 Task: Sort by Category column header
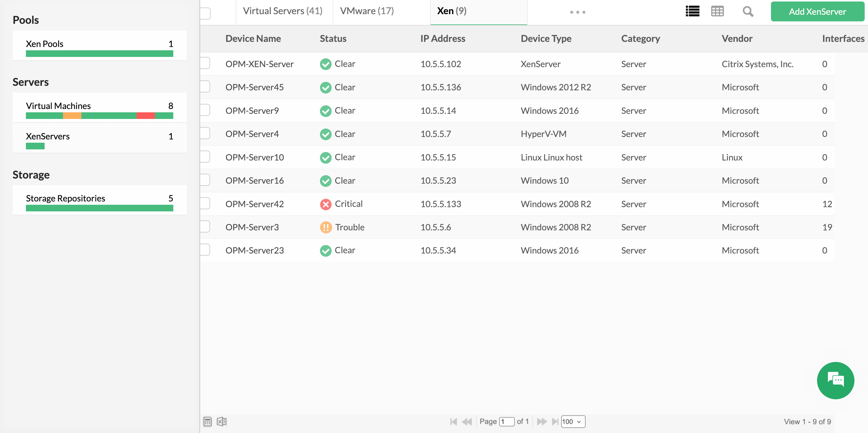click(x=640, y=39)
